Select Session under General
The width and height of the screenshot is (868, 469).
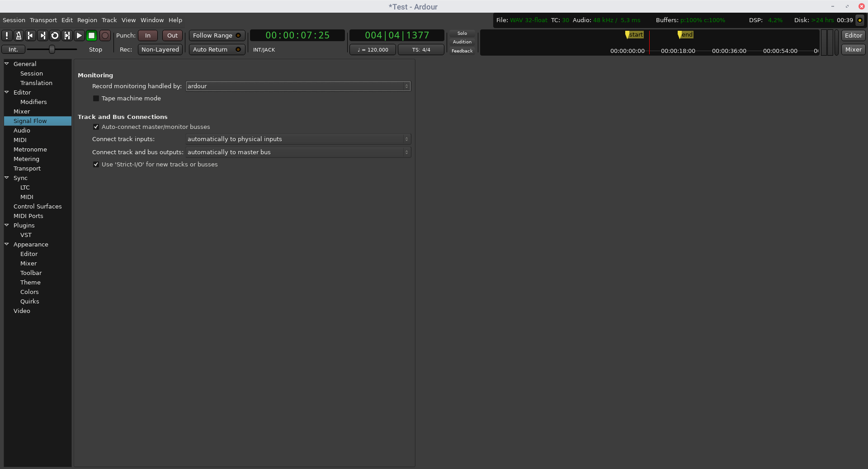click(32, 73)
